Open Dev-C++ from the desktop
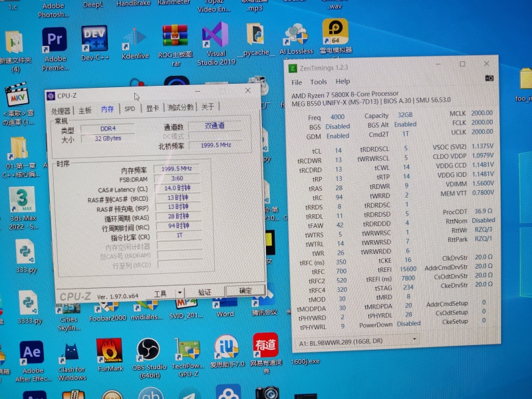Image resolution: width=532 pixels, height=399 pixels. click(x=94, y=39)
